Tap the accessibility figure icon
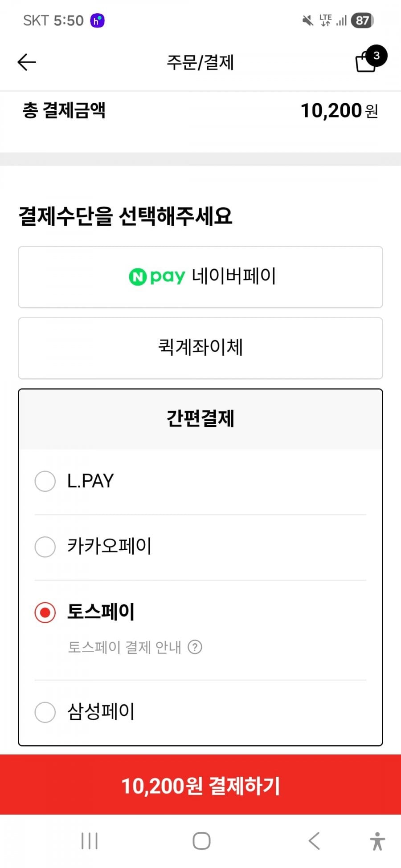The width and height of the screenshot is (401, 868). [377, 841]
